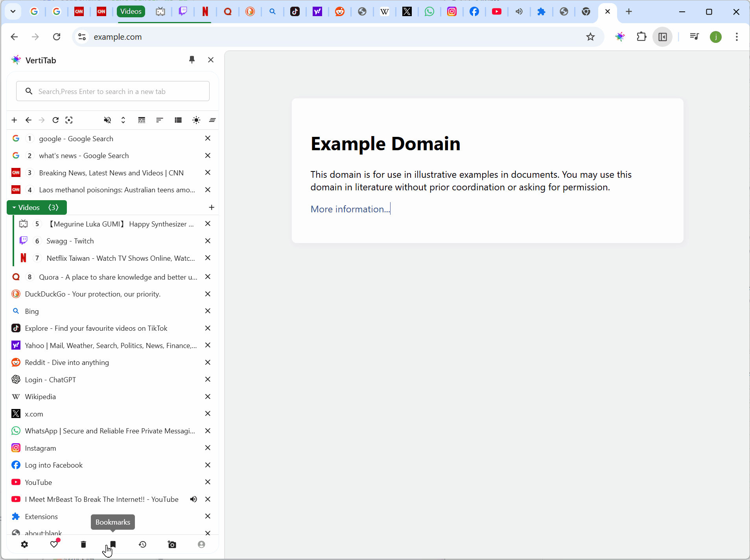This screenshot has height=560, width=750.
Task: Locate current tab with the focus icon
Action: (69, 120)
